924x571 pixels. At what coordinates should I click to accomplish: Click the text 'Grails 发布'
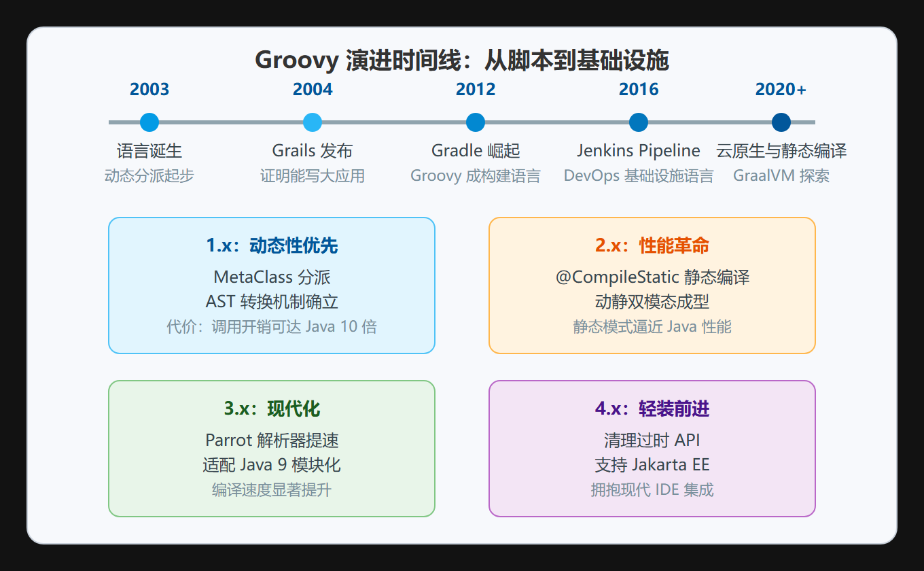click(313, 151)
